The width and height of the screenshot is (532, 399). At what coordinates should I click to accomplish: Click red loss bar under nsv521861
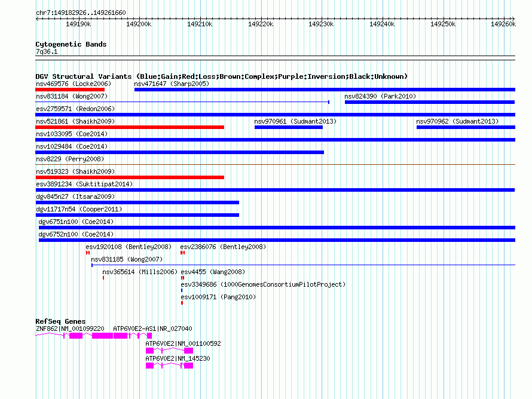130,127
